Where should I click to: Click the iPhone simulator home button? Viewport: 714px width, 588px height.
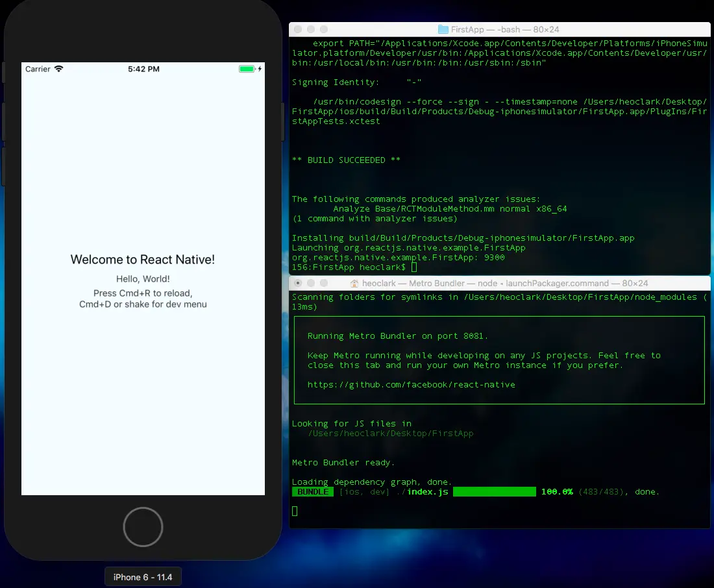click(143, 526)
